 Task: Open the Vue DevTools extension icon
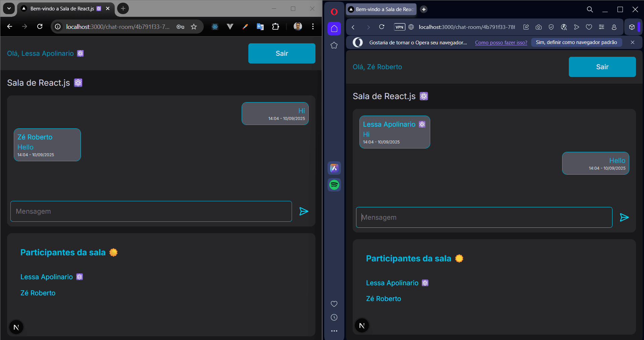tap(230, 27)
